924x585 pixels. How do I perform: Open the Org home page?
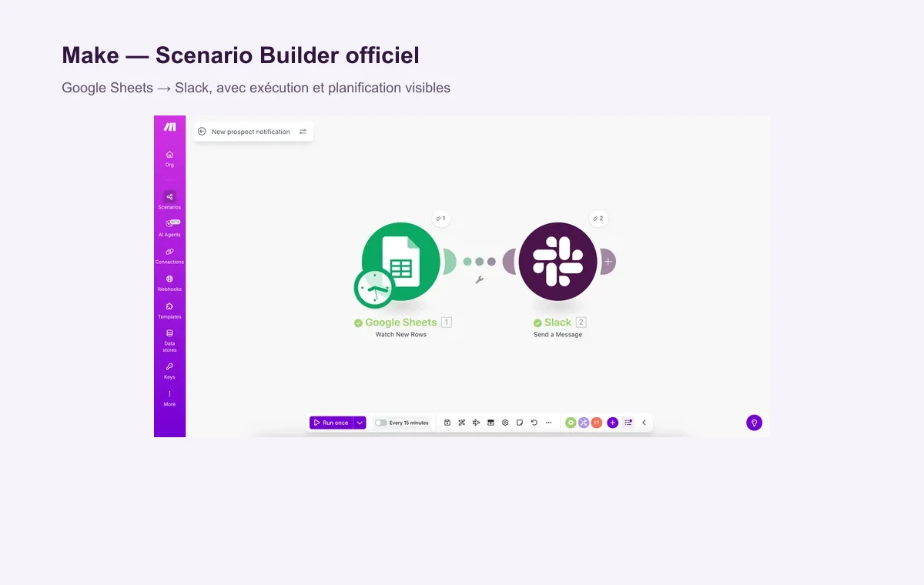pyautogui.click(x=169, y=159)
